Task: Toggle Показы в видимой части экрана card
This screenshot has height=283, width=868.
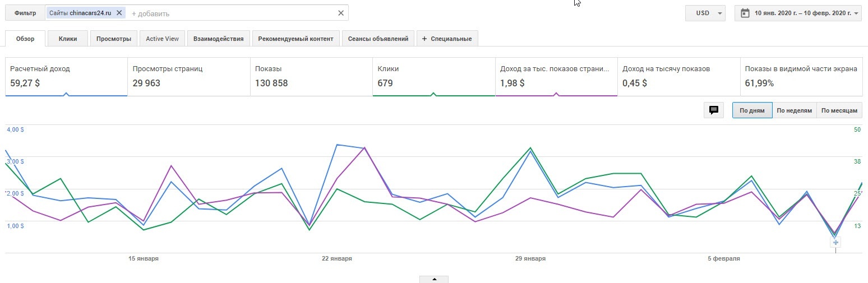Action: click(801, 76)
